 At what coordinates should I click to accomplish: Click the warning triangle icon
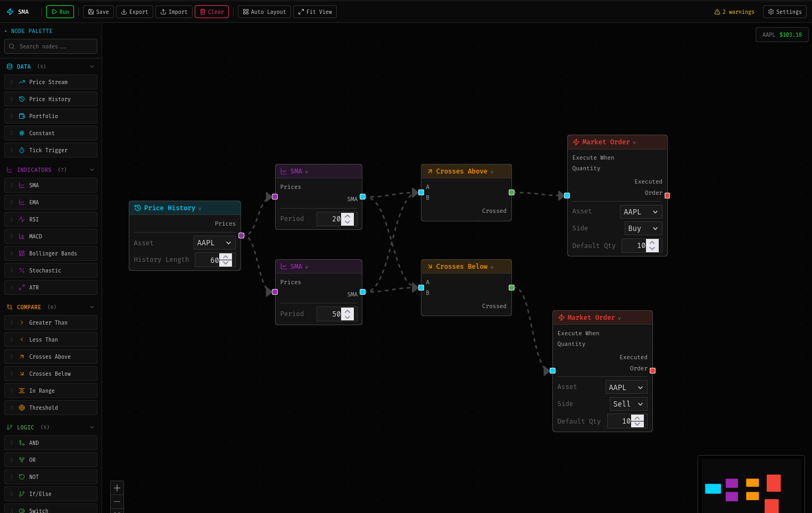tap(717, 12)
